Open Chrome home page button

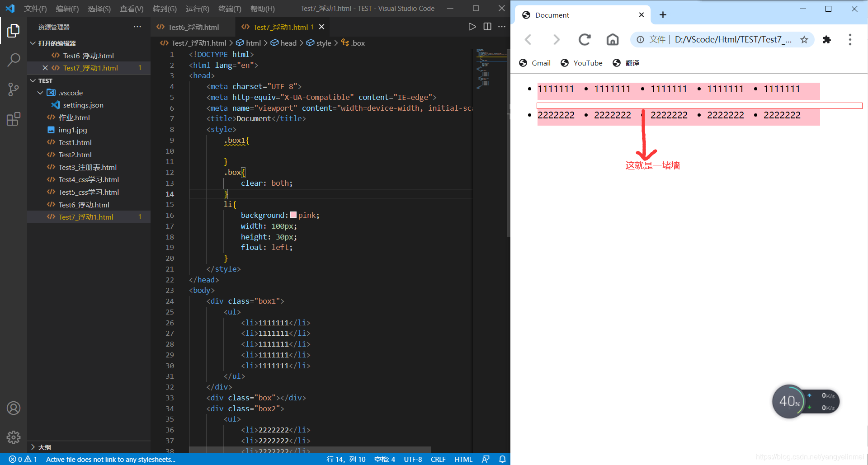[613, 40]
